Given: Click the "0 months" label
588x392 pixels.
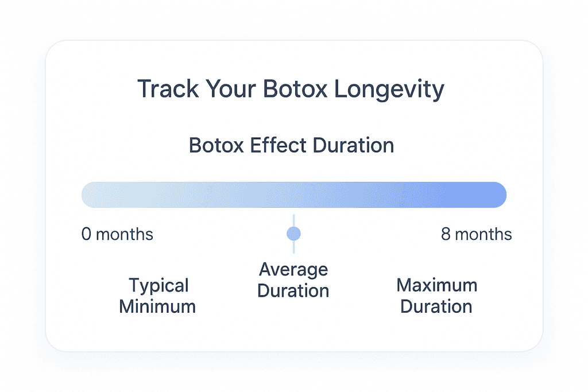Looking at the screenshot, I should pyautogui.click(x=117, y=234).
